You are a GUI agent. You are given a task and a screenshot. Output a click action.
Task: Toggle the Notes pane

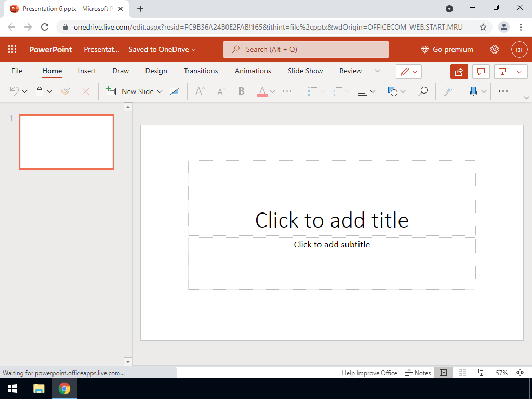point(418,373)
